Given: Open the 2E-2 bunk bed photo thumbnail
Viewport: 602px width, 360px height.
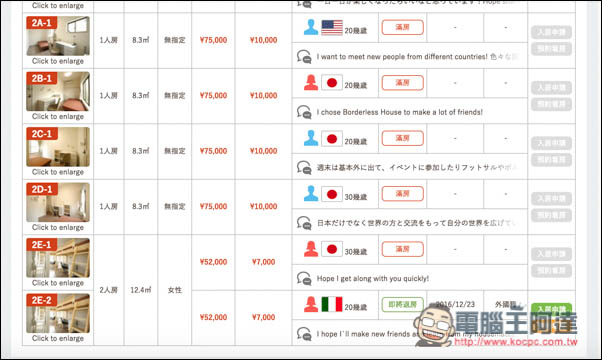Looking at the screenshot, I should pyautogui.click(x=58, y=313).
